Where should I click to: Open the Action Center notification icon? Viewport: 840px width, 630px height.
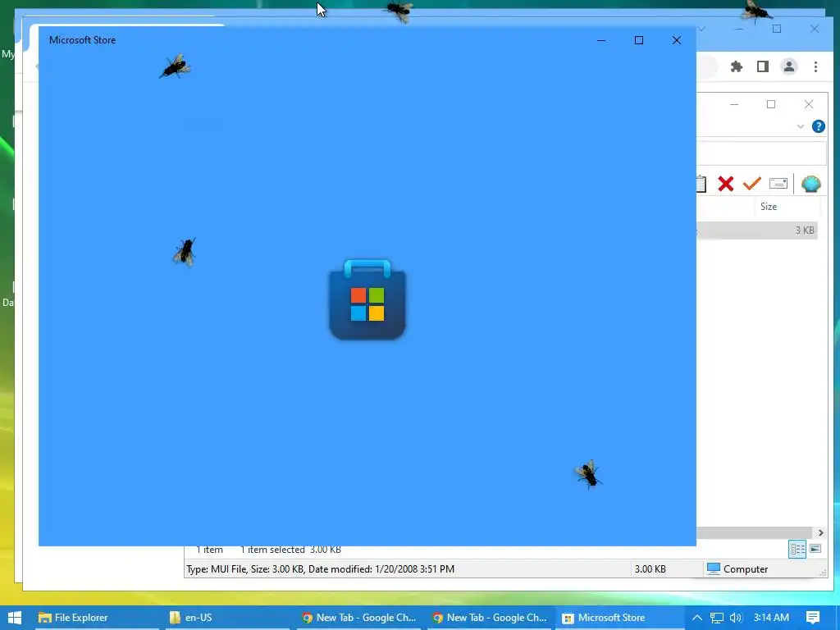click(813, 618)
